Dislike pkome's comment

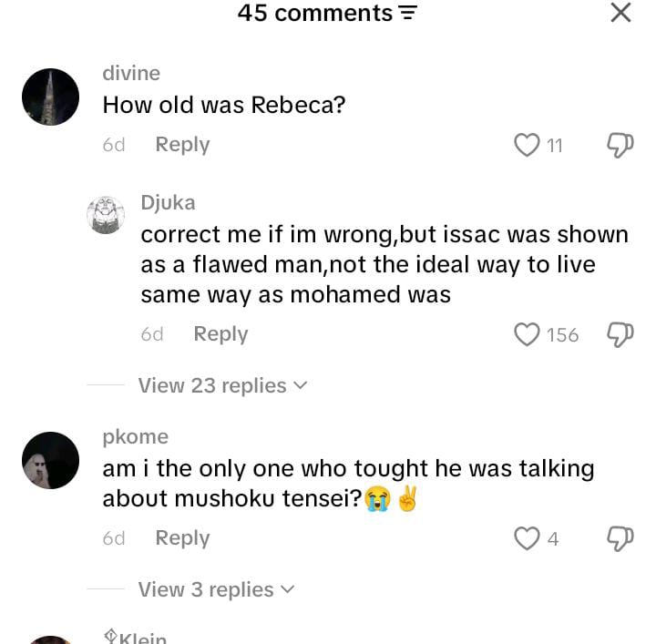620,538
